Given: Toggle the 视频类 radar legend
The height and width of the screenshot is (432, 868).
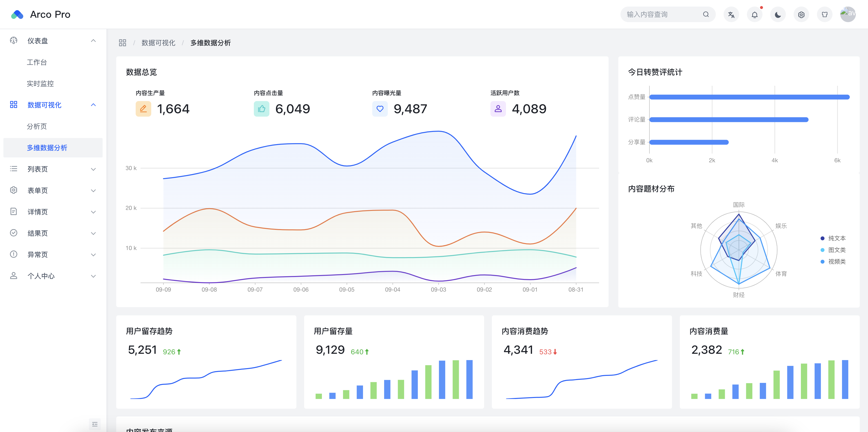Looking at the screenshot, I should pos(833,262).
